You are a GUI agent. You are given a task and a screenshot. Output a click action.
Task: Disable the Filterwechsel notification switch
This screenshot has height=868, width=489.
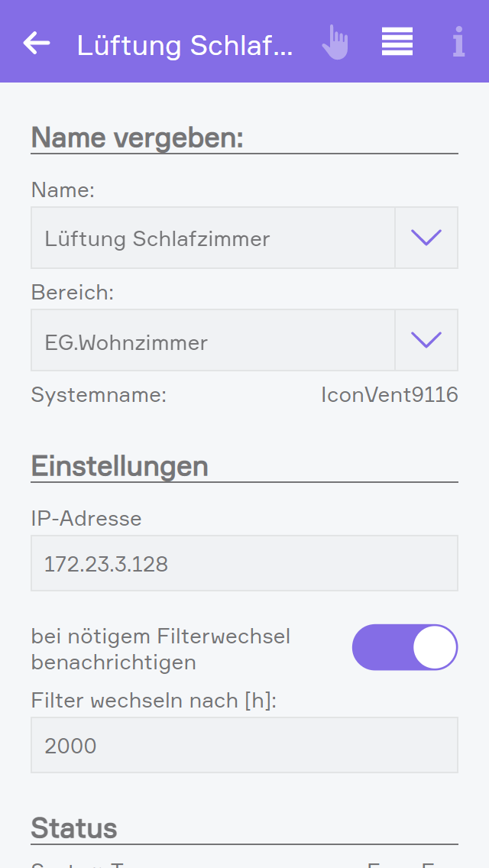pos(404,648)
